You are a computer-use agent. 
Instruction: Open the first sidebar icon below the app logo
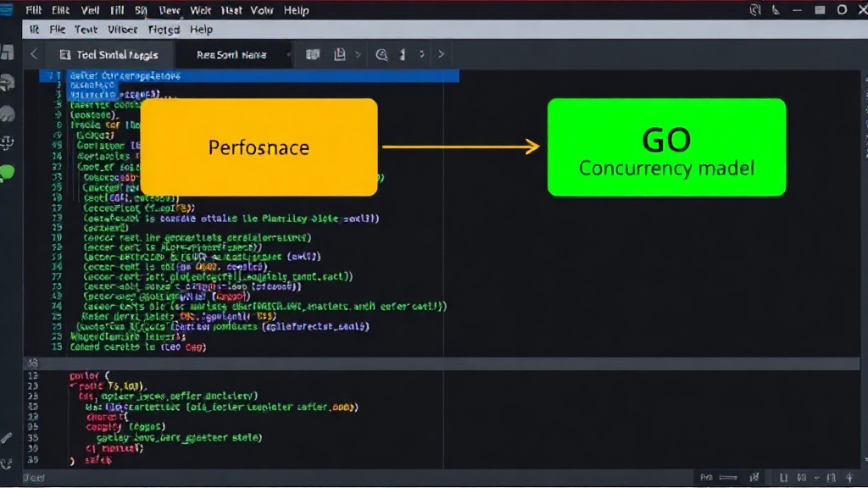click(7, 53)
